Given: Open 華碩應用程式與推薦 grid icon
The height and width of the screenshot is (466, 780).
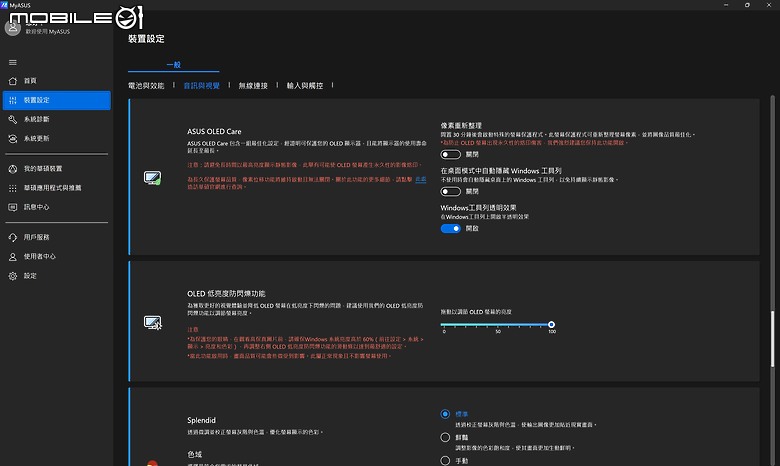Looking at the screenshot, I should point(12,188).
